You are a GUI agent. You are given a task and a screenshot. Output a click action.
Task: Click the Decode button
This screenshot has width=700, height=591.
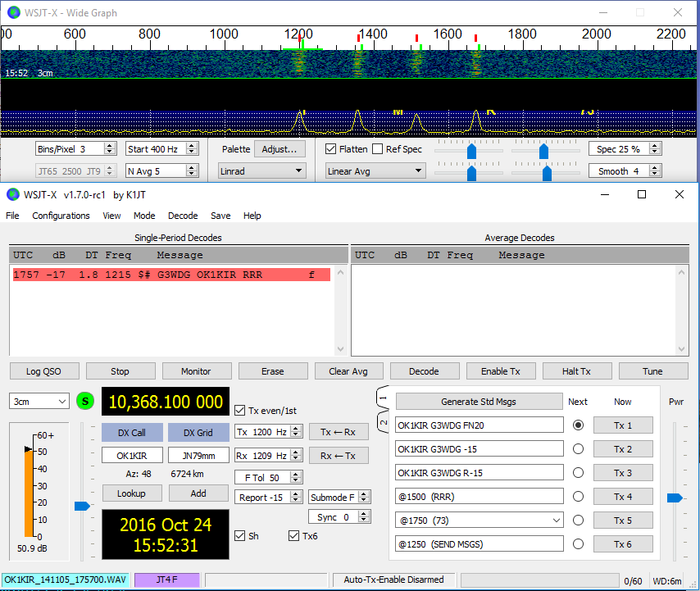[425, 371]
